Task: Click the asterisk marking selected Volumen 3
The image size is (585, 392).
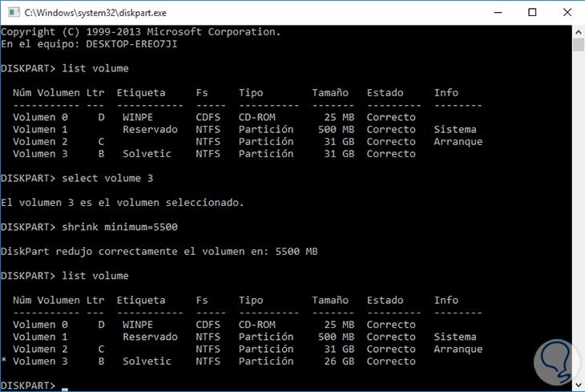Action: (4, 362)
